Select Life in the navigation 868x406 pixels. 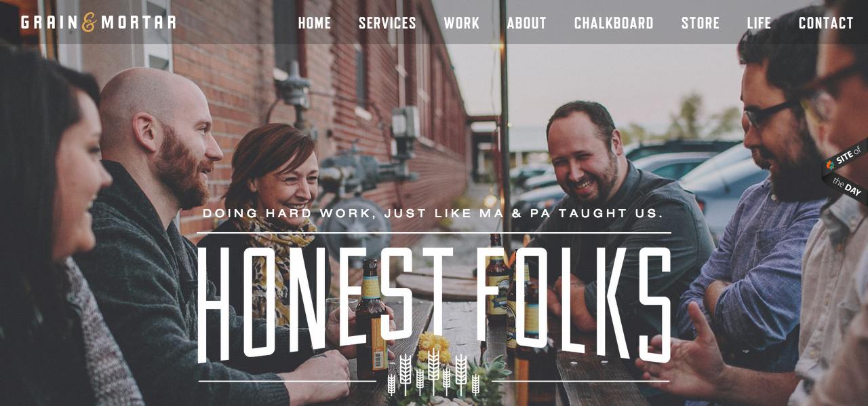click(759, 23)
